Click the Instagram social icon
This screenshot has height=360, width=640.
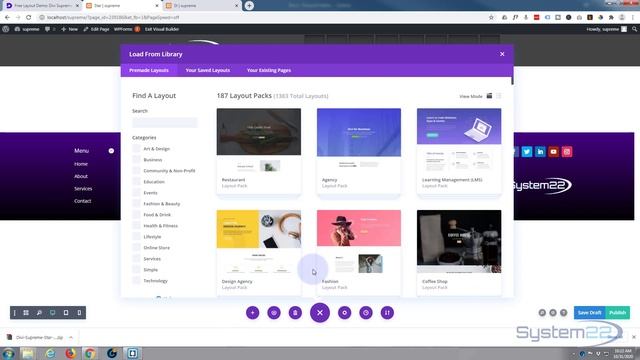[567, 152]
